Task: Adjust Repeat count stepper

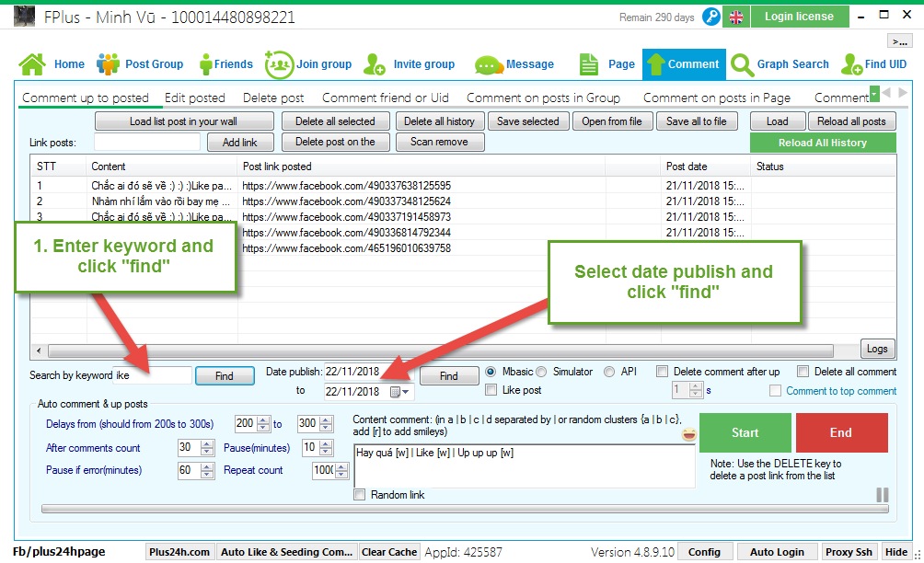Action: pos(341,470)
